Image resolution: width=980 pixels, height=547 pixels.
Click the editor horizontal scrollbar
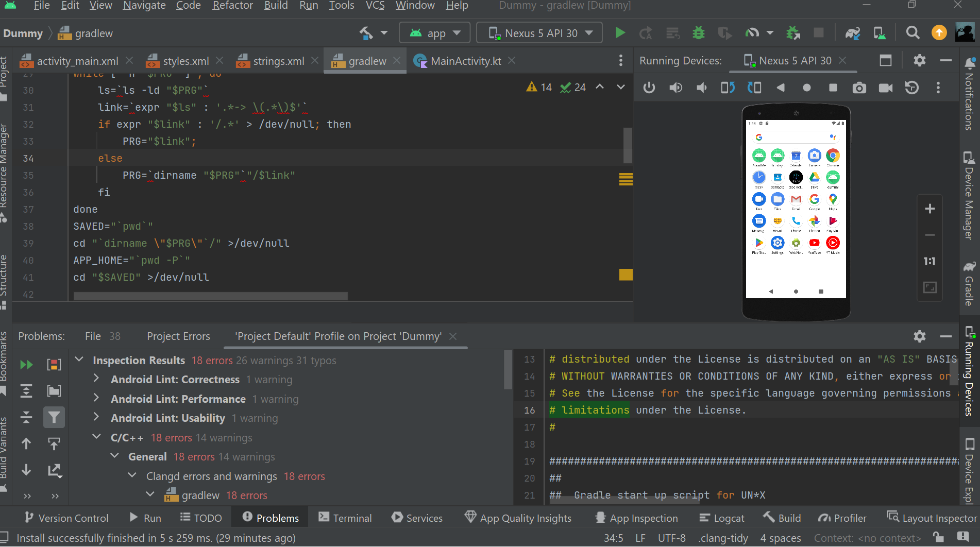coord(211,296)
